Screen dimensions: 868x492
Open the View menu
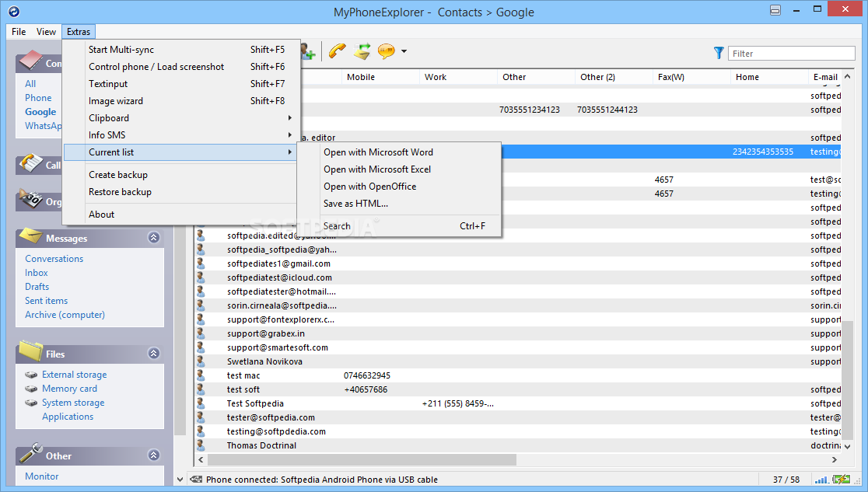(46, 32)
